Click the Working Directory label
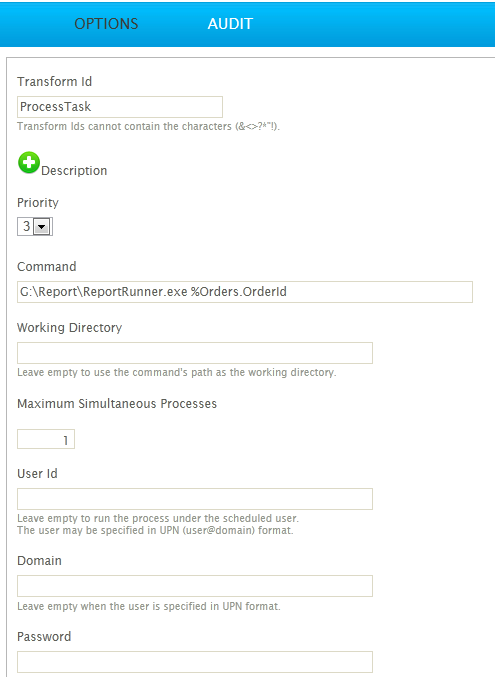The image size is (495, 677). [x=70, y=328]
